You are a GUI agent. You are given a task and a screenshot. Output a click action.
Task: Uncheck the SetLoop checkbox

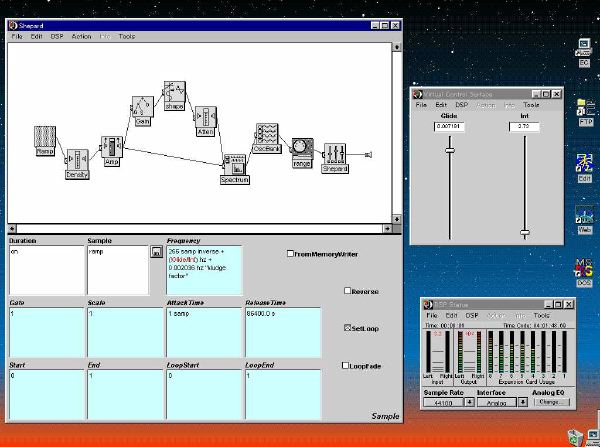pos(347,328)
